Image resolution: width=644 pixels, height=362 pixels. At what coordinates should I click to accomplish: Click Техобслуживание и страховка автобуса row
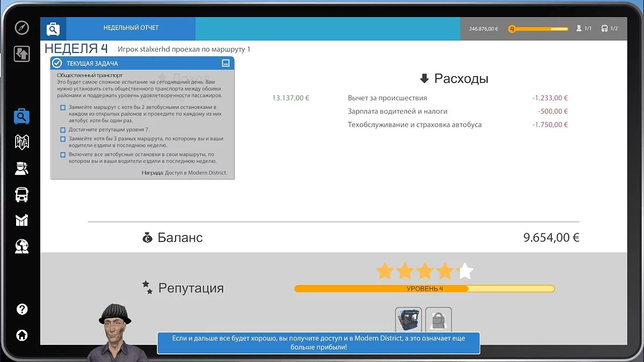click(458, 125)
